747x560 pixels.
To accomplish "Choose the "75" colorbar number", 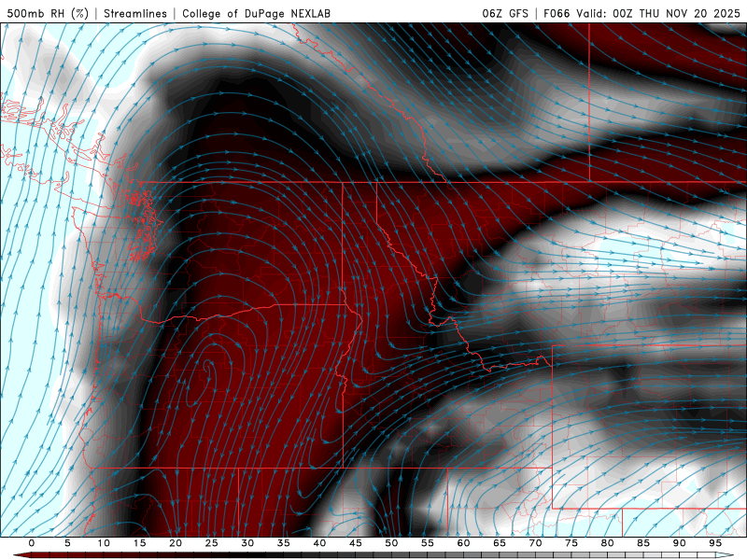I will point(571,543).
